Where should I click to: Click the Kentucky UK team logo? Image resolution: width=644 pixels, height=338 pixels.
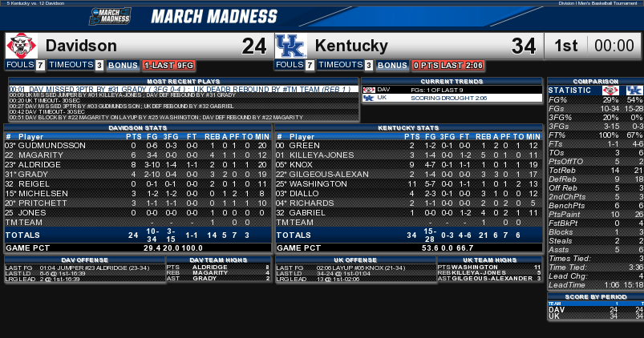coord(291,46)
